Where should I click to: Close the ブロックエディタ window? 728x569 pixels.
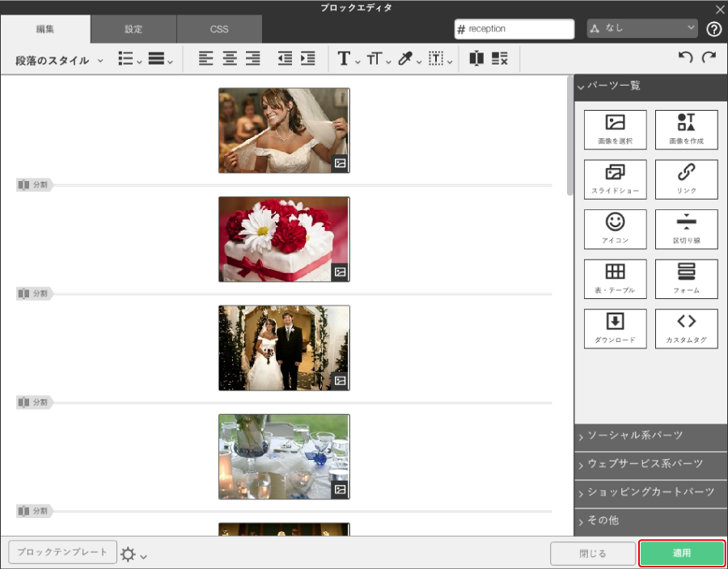pos(720,9)
